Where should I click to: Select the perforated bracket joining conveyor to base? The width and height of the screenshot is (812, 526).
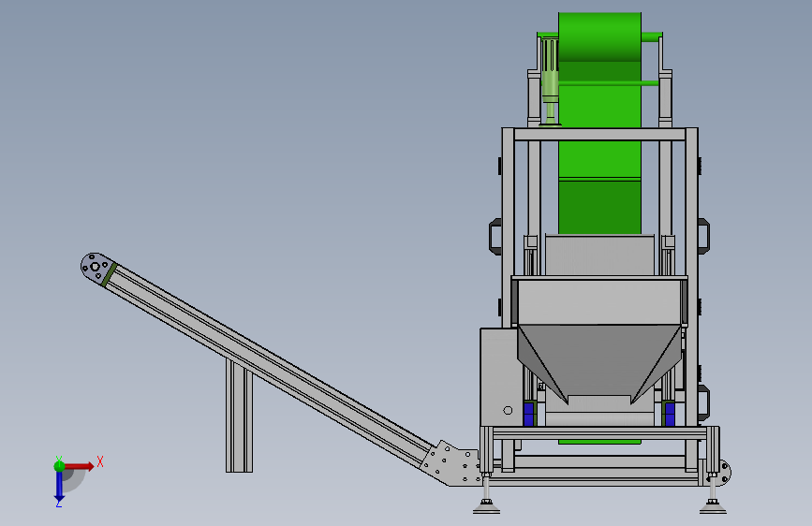pos(452,463)
